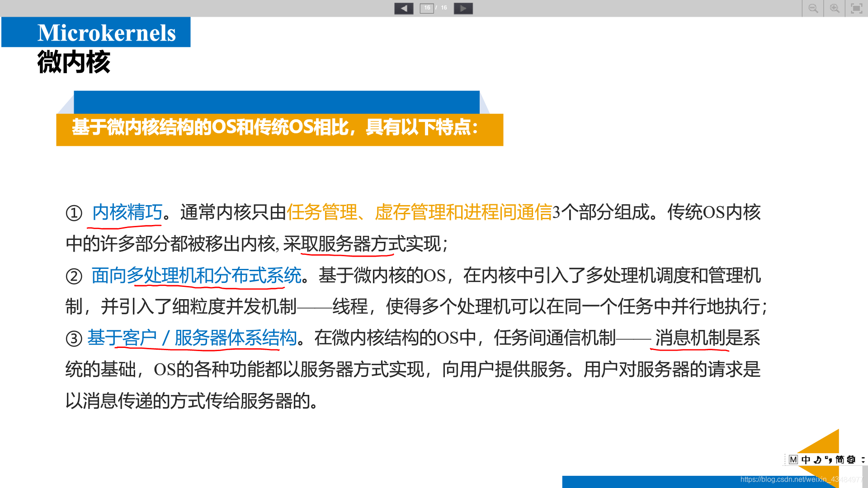Edit the current page number field showing 16
Screen dimensions: 868x488
[x=427, y=8]
